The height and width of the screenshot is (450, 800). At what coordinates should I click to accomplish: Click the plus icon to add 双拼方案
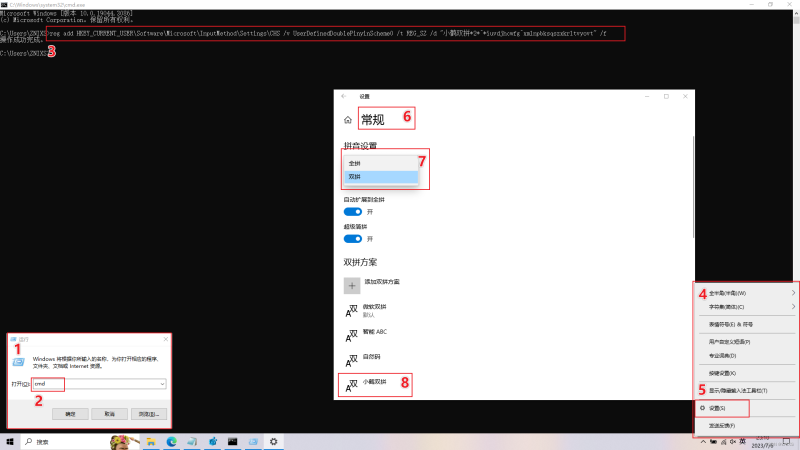[352, 285]
